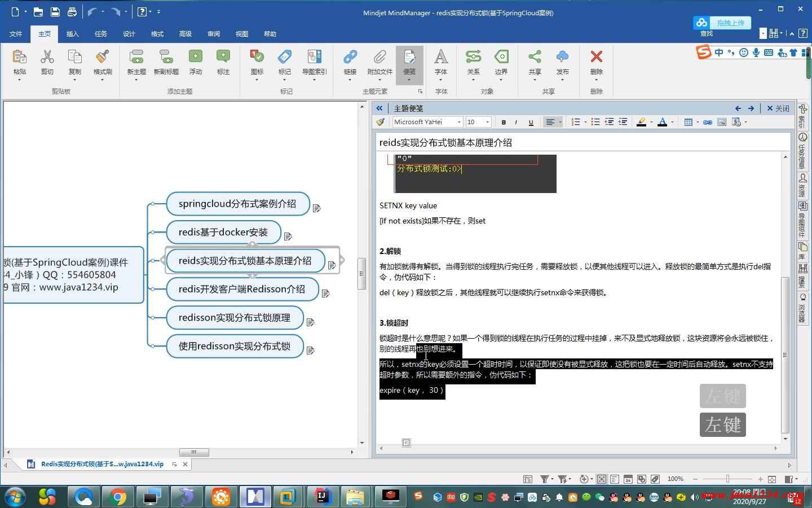
Task: Click the Tags (标记) icon
Action: (285, 57)
